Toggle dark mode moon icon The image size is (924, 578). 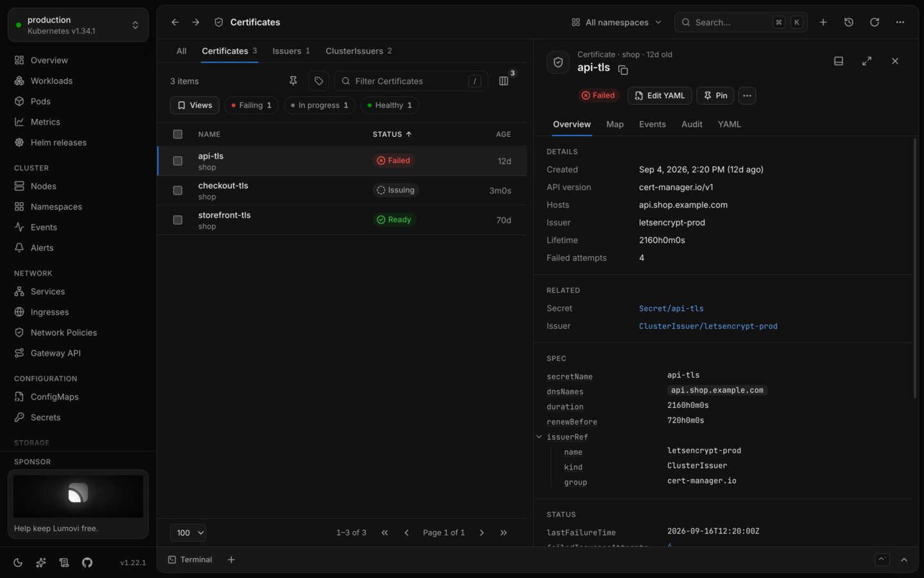point(18,563)
